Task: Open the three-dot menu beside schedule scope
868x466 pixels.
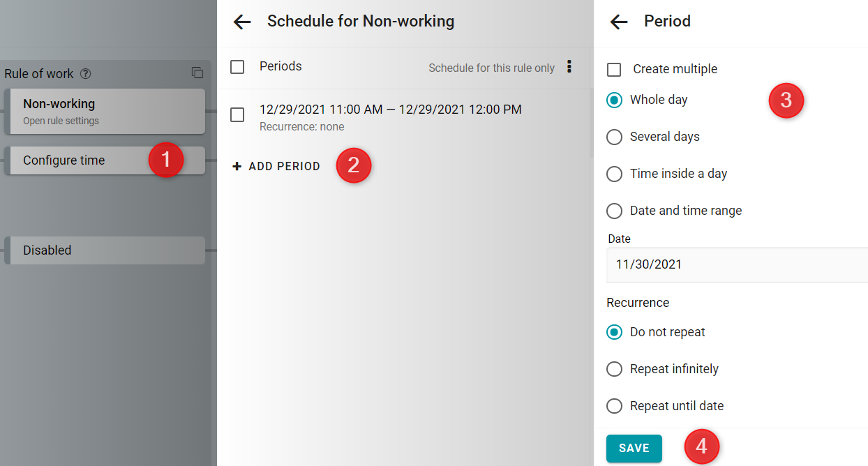Action: click(569, 67)
